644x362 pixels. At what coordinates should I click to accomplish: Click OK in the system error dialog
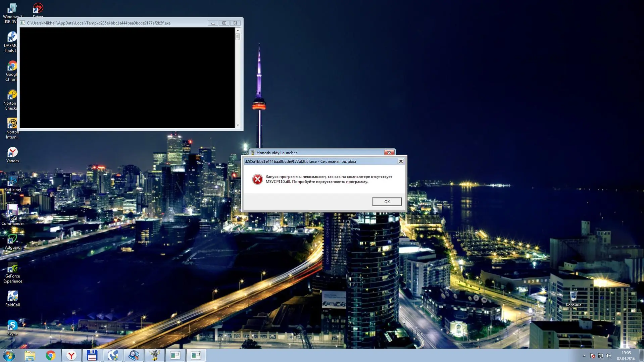[x=387, y=202]
